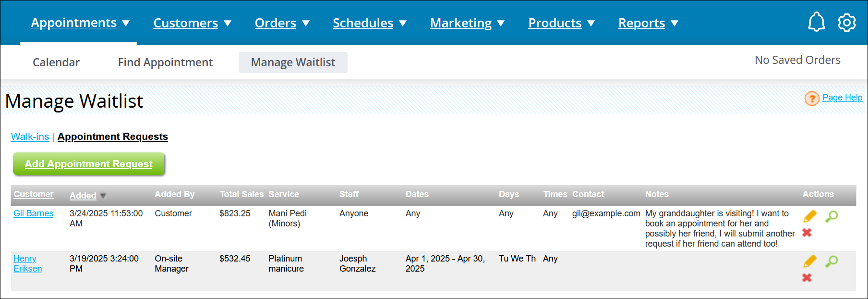Switch to the Walk-ins list
Viewport: 868px width, 299px height.
[x=30, y=137]
